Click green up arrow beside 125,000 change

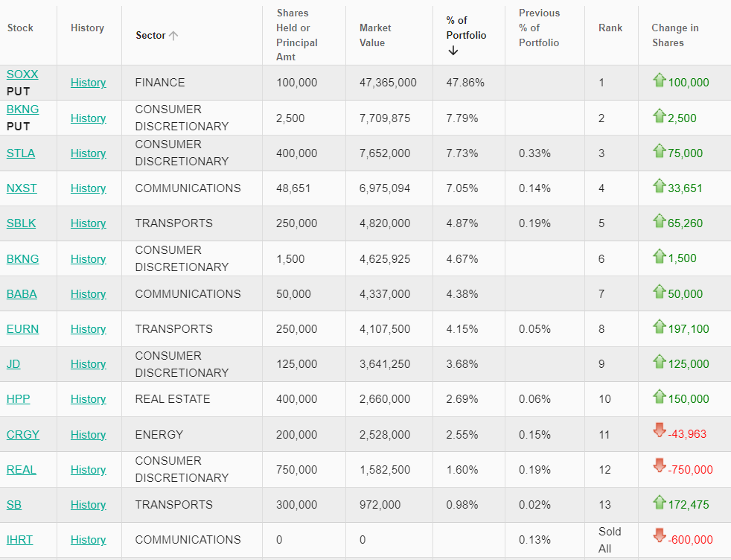(660, 361)
